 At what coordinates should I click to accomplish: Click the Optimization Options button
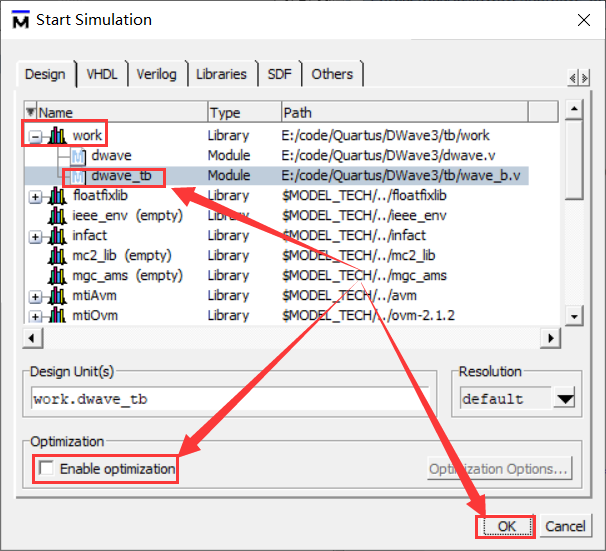click(x=499, y=469)
